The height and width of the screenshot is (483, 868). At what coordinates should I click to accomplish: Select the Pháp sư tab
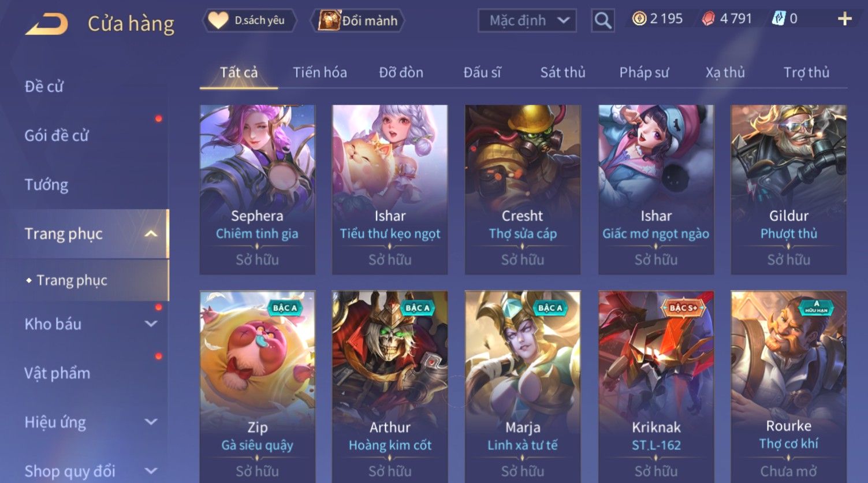pyautogui.click(x=644, y=72)
